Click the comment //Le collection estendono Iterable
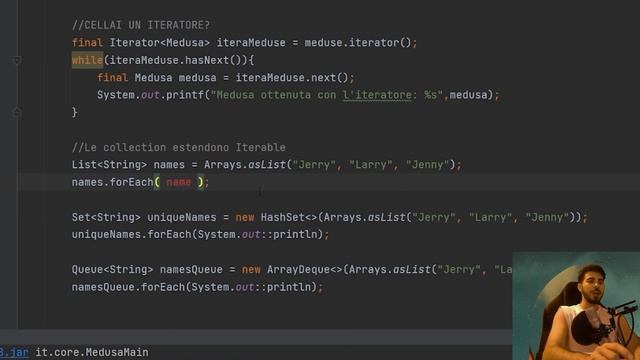 [x=179, y=147]
